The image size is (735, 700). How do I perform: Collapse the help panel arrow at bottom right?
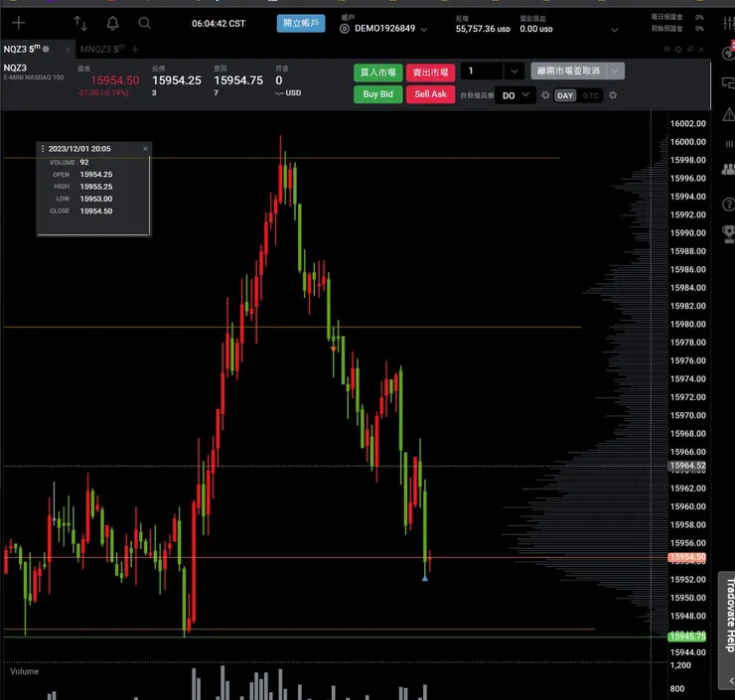pos(730,680)
